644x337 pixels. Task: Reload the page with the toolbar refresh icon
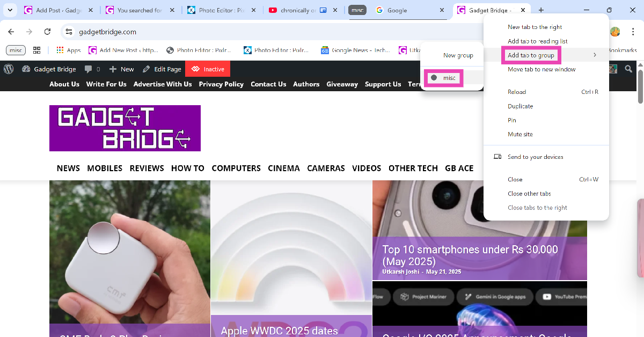47,32
